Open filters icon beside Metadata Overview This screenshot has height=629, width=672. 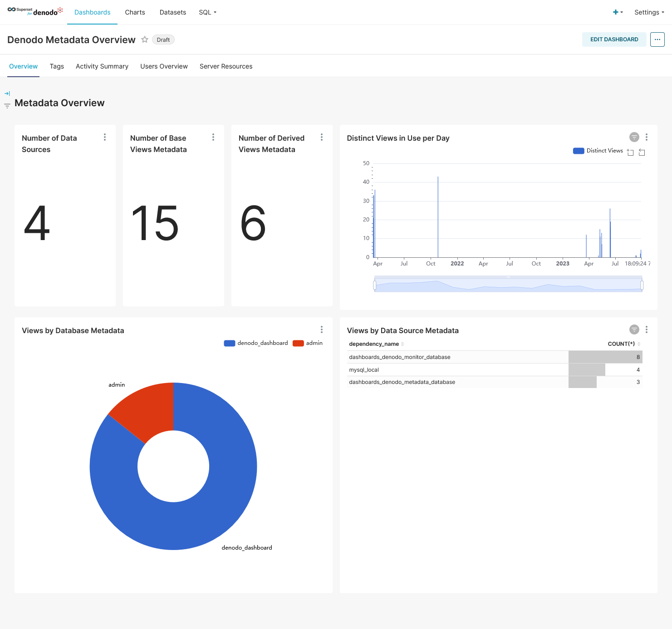click(7, 106)
